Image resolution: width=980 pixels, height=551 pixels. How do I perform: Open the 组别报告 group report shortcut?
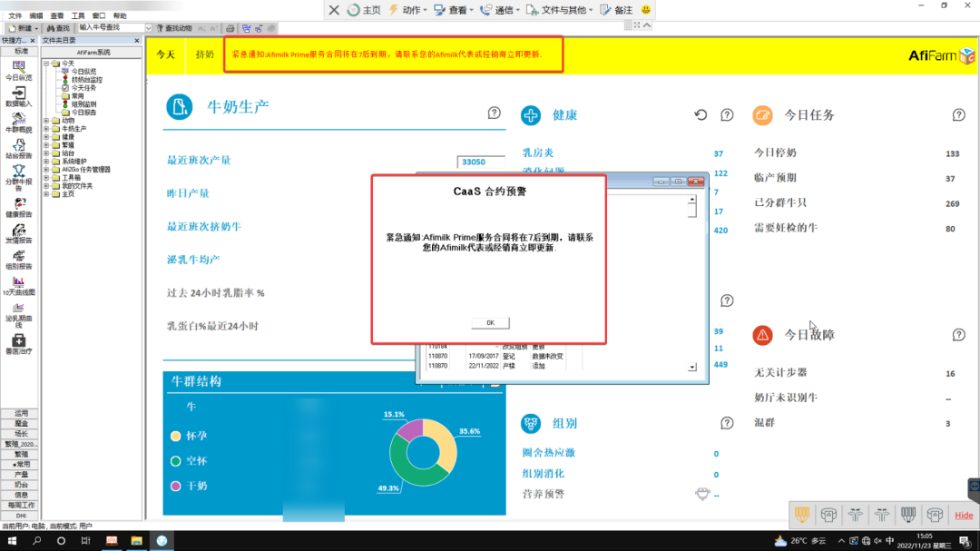point(19,261)
